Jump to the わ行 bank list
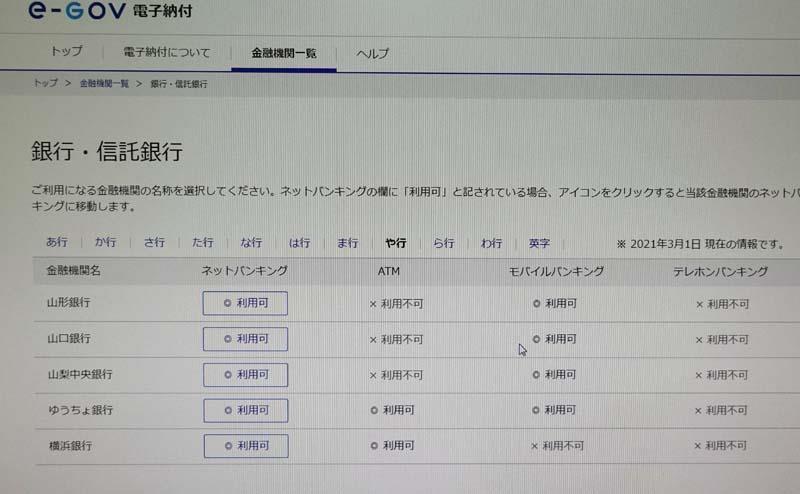 [x=491, y=243]
